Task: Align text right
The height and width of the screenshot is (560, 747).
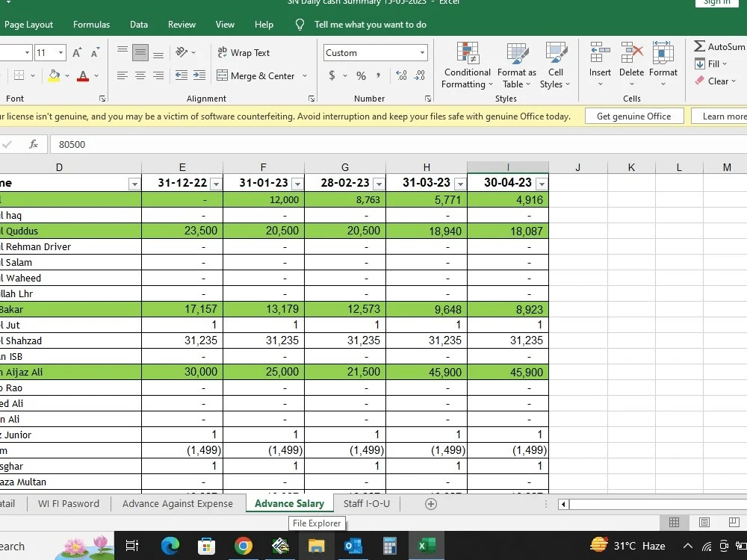Action: pos(158,75)
